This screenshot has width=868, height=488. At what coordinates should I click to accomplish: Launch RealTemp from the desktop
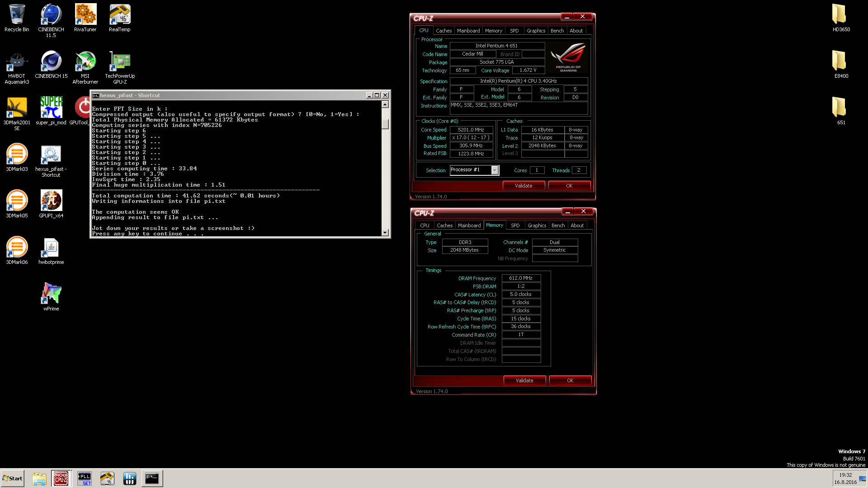(120, 18)
